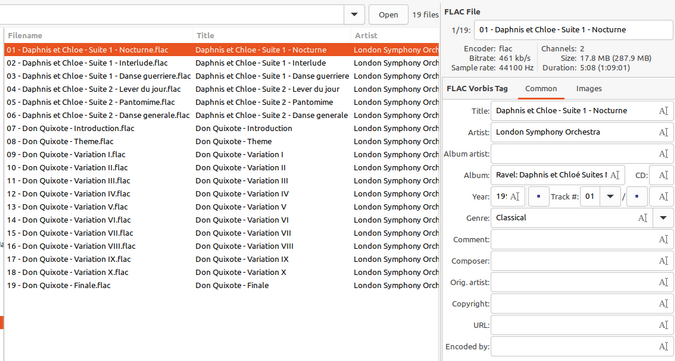Viewport: 675px width, 361px height.
Task: Select file 10 - Don Quixote - Variation II.flac
Action: click(221, 167)
